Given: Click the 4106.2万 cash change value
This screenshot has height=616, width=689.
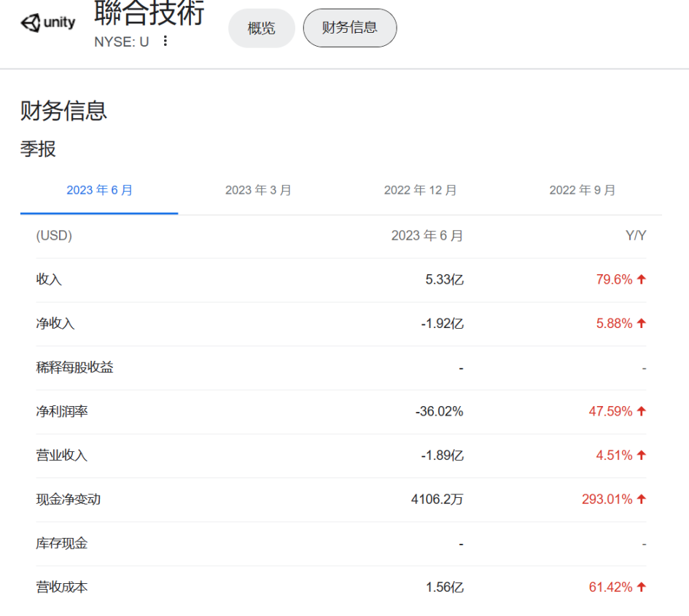Looking at the screenshot, I should [437, 499].
